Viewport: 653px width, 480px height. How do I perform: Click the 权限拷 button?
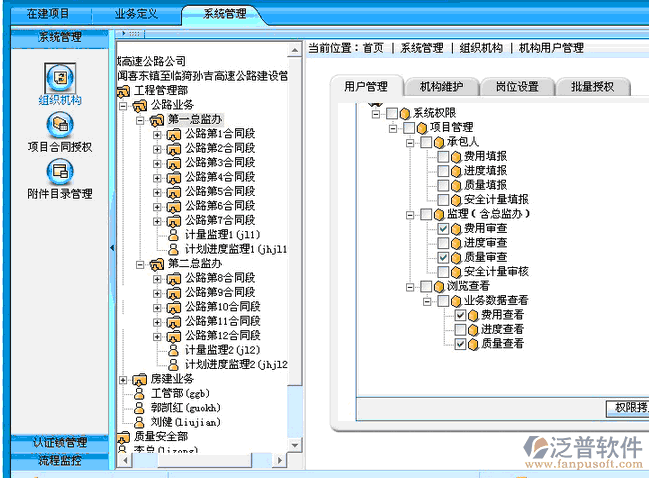(628, 408)
